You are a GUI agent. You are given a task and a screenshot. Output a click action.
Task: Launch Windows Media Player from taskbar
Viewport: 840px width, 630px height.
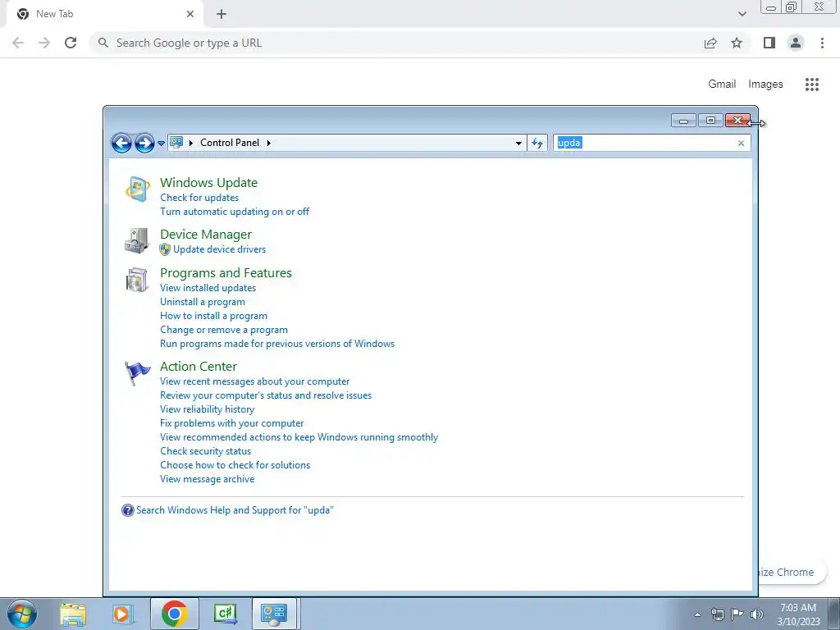point(123,614)
